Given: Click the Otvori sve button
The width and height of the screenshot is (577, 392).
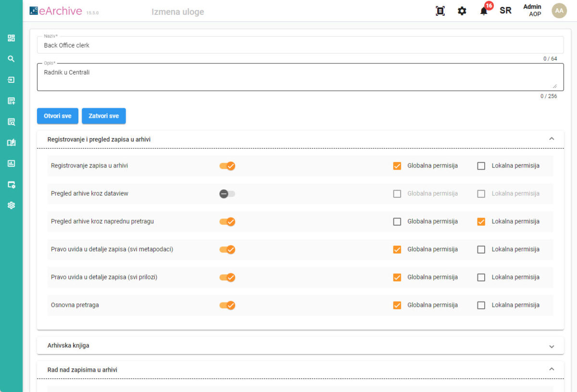Looking at the screenshot, I should tap(58, 116).
